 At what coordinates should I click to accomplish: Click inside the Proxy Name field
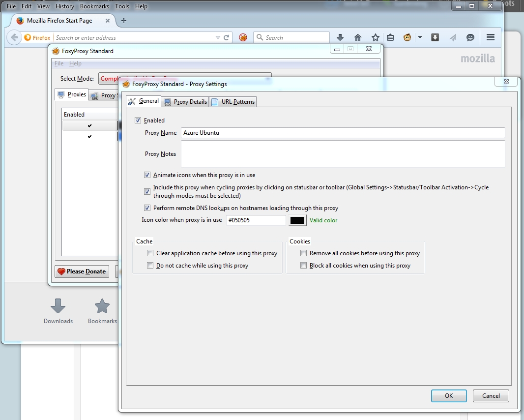(x=343, y=133)
